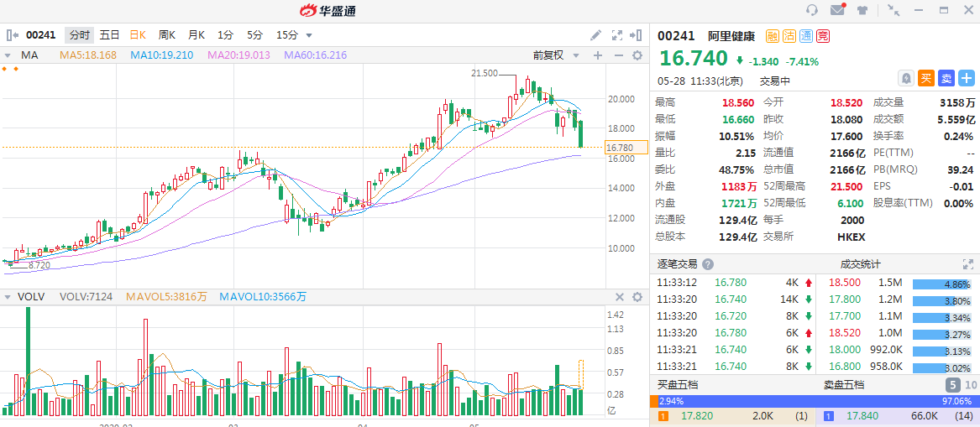This screenshot has height=427, width=980.
Task: Open the skin theme shirt icon
Action: [x=862, y=10]
